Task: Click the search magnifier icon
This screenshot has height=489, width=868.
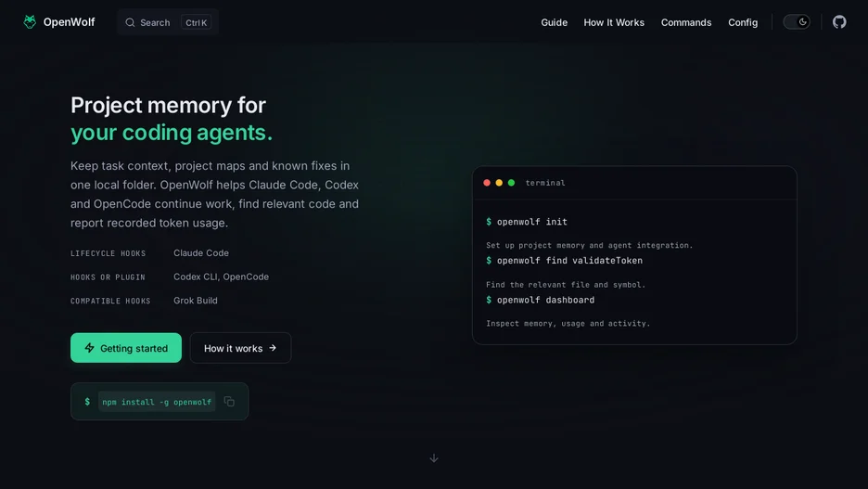Action: pos(130,22)
